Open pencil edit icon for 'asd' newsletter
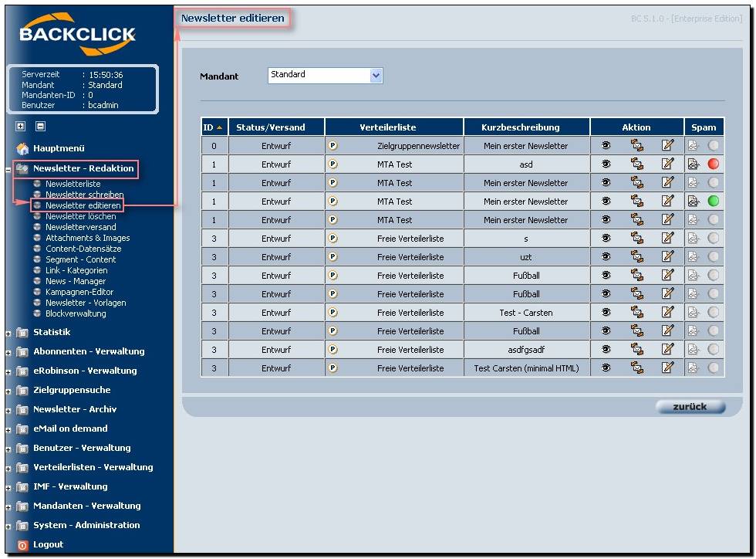The image size is (756, 559). tap(667, 164)
